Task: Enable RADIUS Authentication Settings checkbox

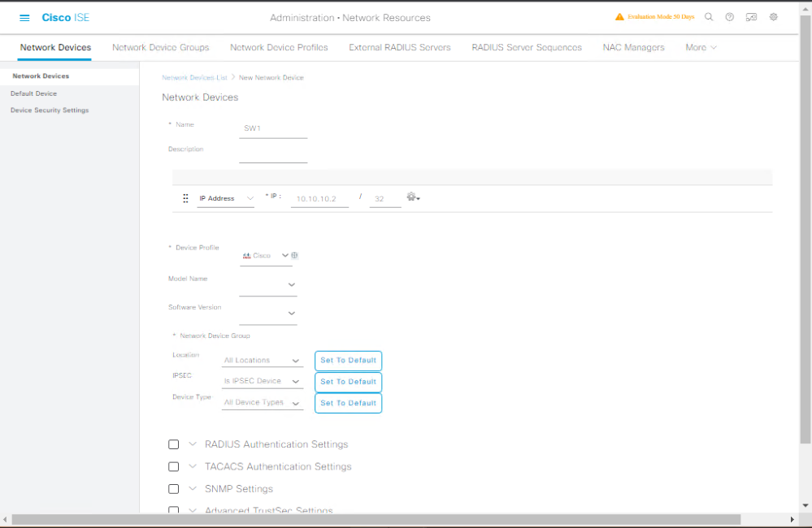Action: click(173, 444)
